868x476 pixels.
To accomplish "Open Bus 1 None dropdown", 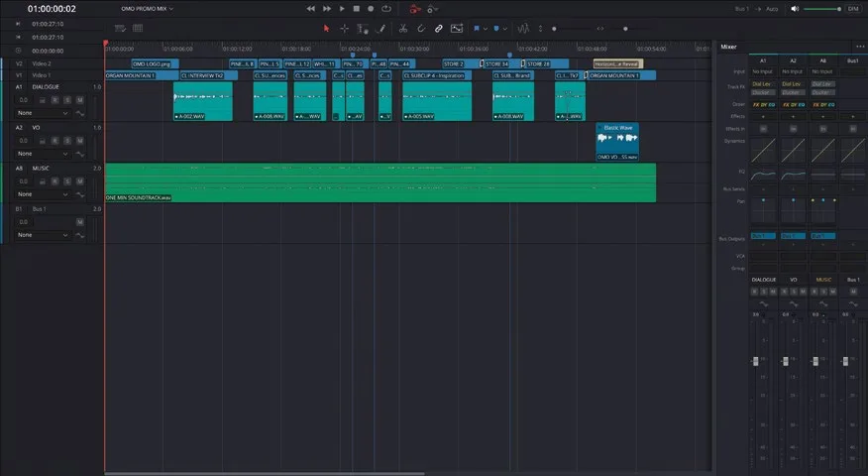I will pos(43,235).
